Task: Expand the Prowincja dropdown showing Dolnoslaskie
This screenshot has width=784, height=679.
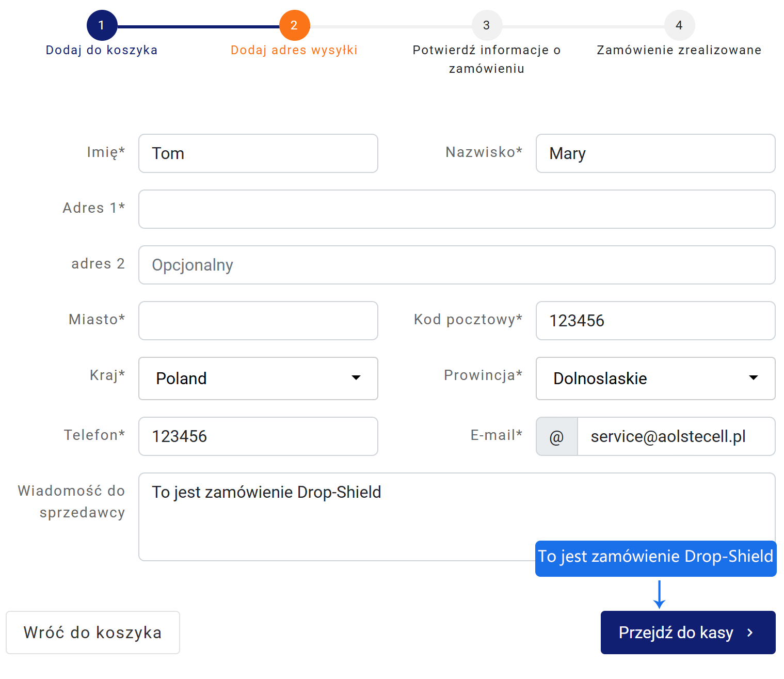Action: click(655, 378)
